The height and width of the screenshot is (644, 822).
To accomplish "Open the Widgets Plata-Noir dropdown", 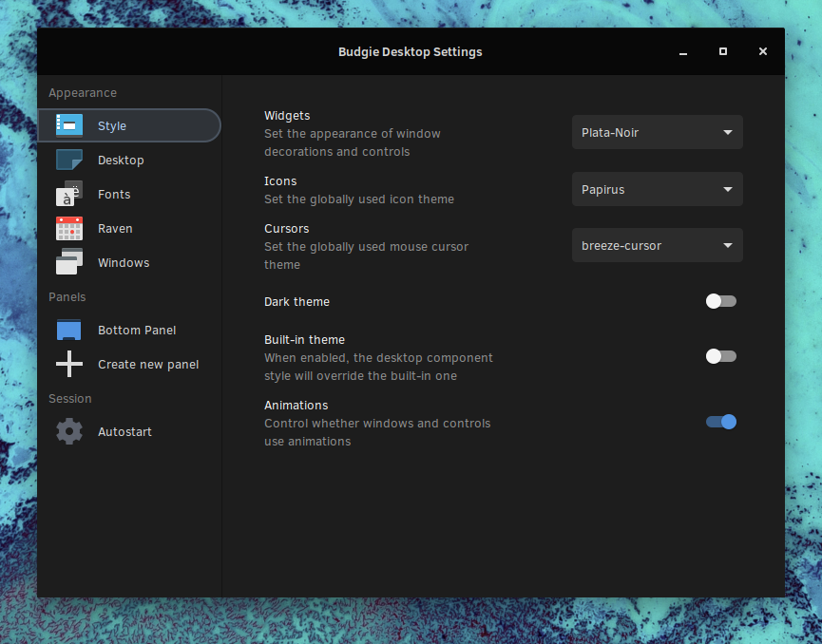I will click(x=658, y=133).
